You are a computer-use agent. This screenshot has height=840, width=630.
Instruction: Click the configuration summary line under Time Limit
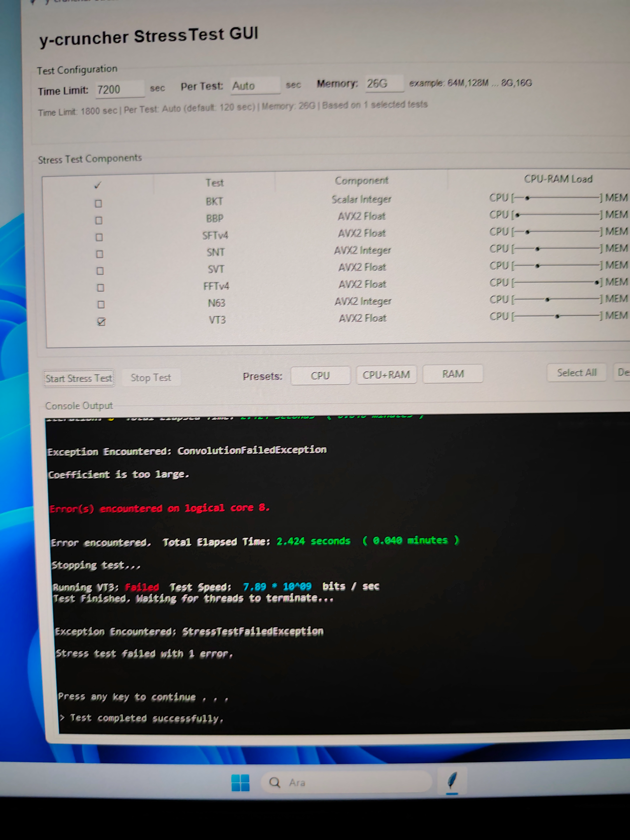pyautogui.click(x=233, y=108)
